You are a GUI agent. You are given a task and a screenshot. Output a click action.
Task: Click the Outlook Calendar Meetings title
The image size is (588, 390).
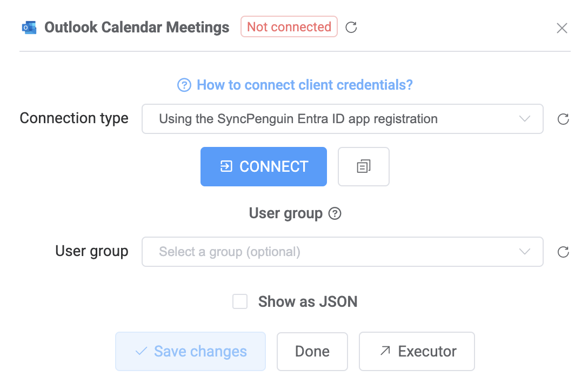tap(137, 27)
